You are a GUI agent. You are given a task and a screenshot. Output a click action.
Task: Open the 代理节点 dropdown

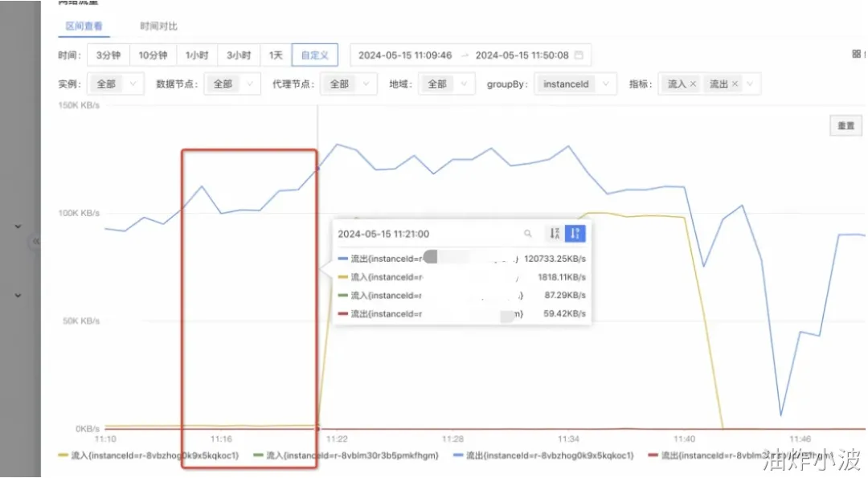349,84
